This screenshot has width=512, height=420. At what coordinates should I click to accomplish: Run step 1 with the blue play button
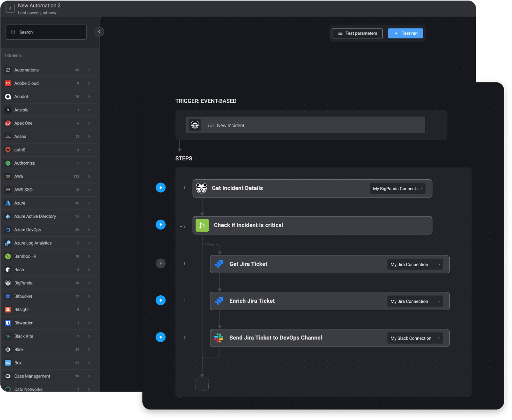[x=161, y=188]
